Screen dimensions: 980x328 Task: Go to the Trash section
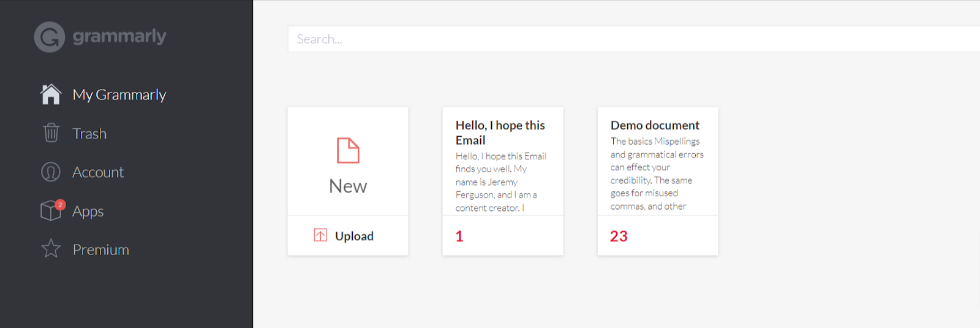click(89, 134)
